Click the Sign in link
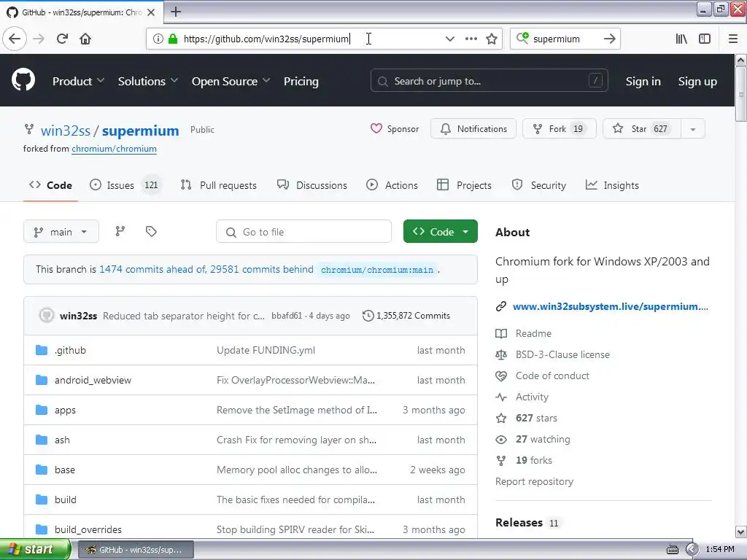747x560 pixels. (x=643, y=82)
